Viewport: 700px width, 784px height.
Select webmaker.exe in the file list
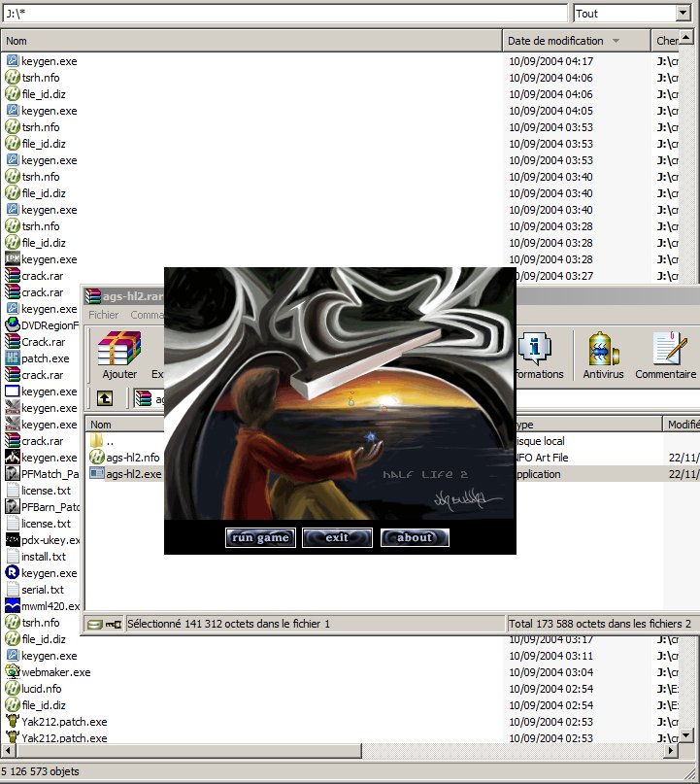point(49,672)
